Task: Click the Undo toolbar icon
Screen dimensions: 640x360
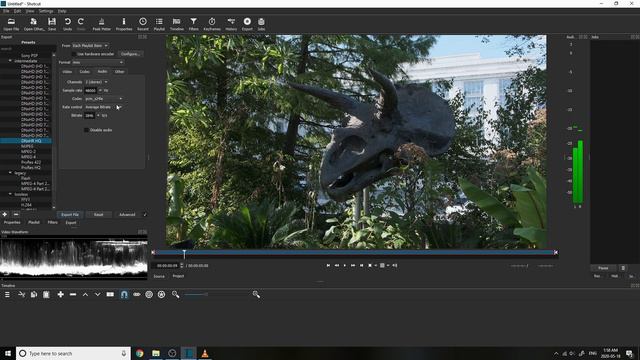Action: tap(67, 24)
